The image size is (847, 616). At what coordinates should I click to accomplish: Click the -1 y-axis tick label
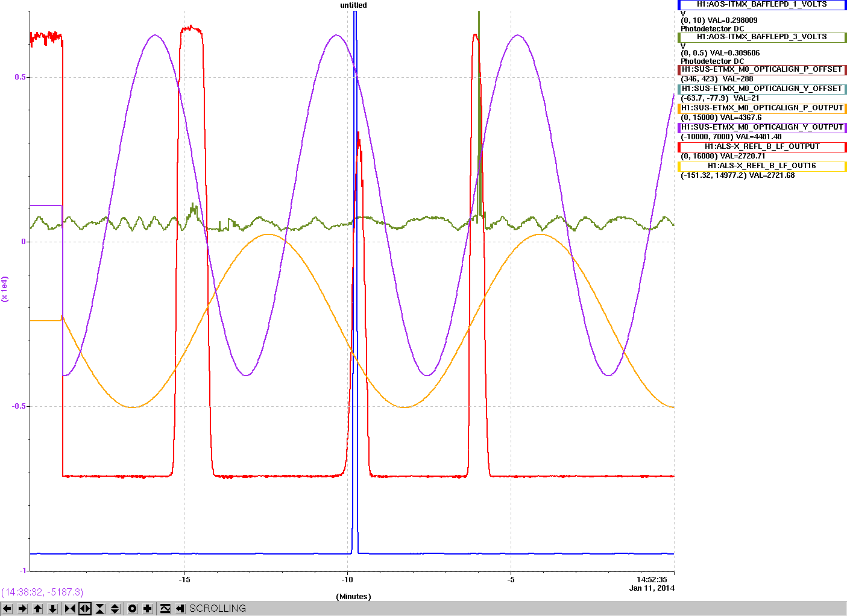(23, 571)
